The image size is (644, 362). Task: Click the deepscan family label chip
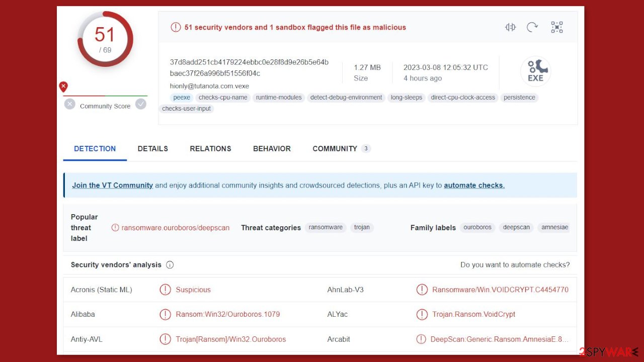coord(516,227)
